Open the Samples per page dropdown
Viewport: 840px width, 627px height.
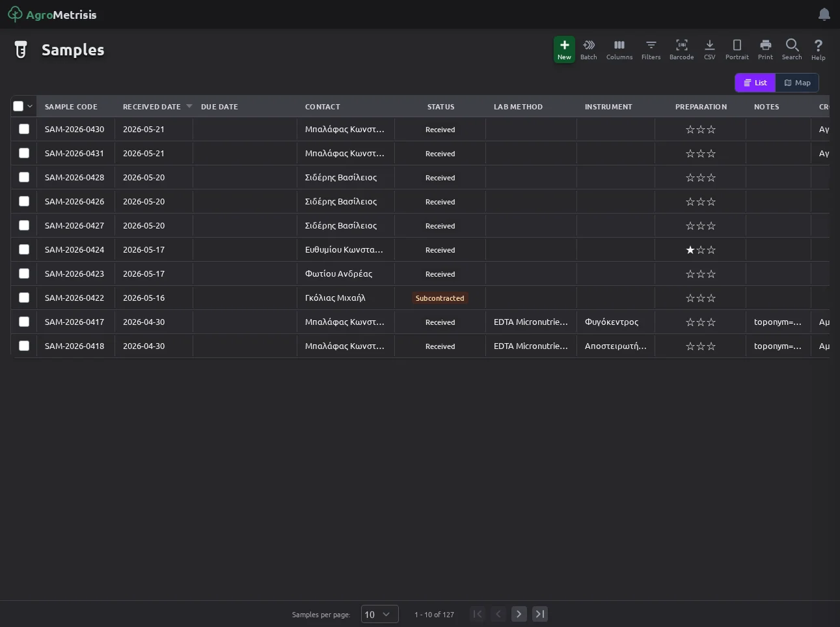pyautogui.click(x=380, y=614)
